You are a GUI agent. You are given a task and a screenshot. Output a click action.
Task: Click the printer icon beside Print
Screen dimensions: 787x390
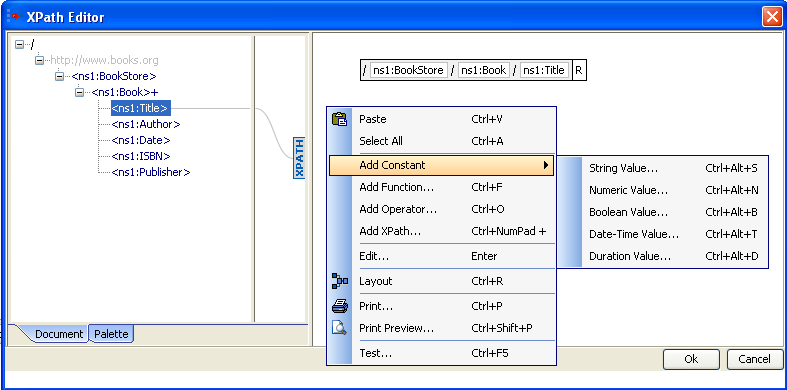coord(340,306)
